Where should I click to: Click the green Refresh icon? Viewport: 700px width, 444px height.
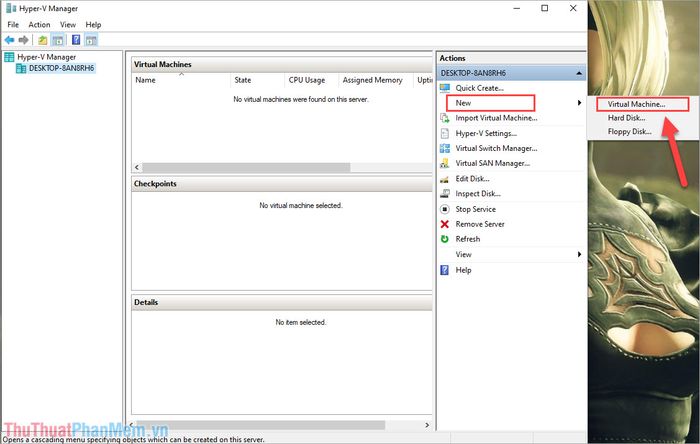coord(445,239)
